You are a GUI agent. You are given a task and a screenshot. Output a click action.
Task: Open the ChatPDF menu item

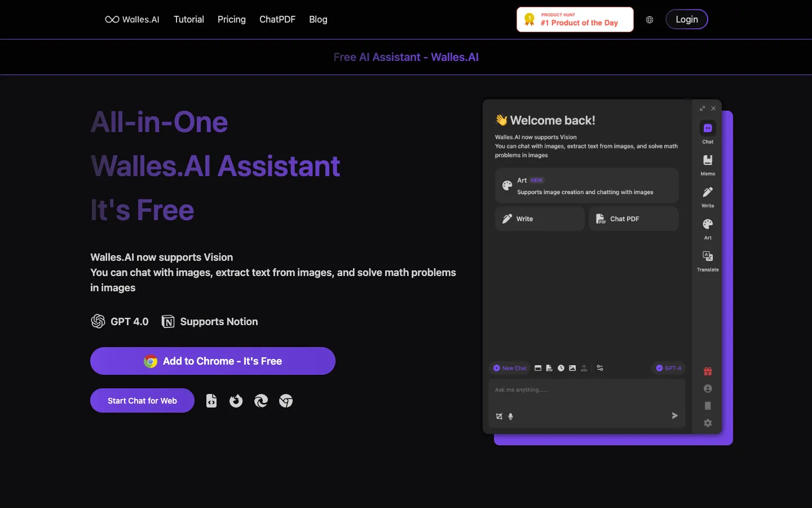click(277, 19)
